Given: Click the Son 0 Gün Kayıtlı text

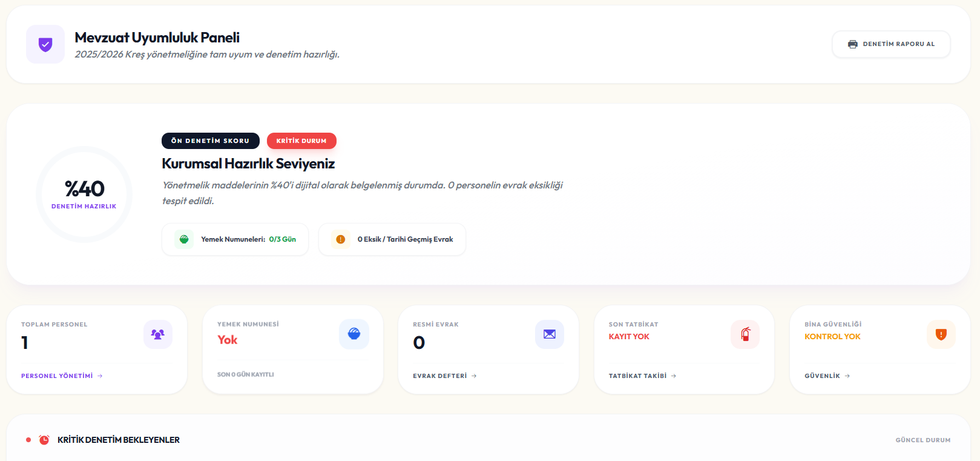Looking at the screenshot, I should pos(246,374).
